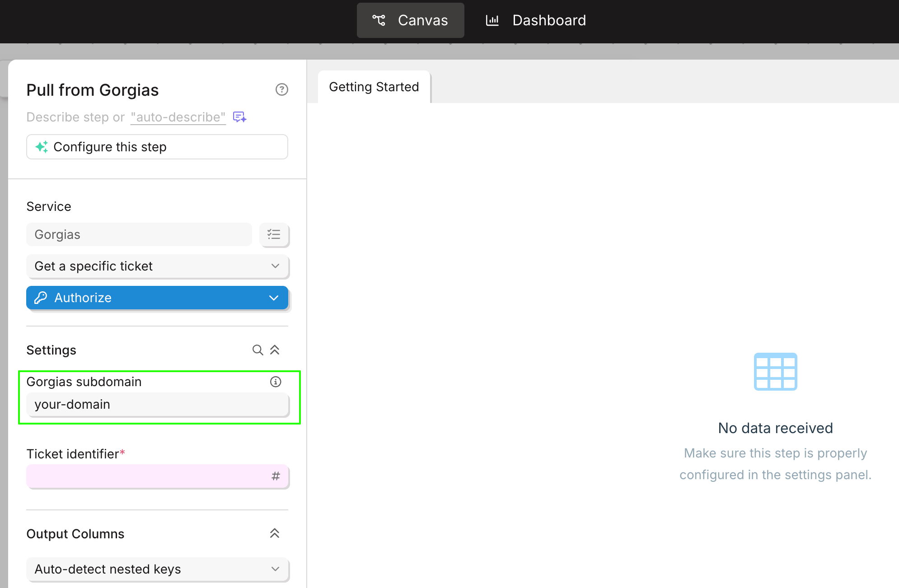Open the Get a specific ticket dropdown
This screenshot has width=899, height=588.
[x=157, y=266]
